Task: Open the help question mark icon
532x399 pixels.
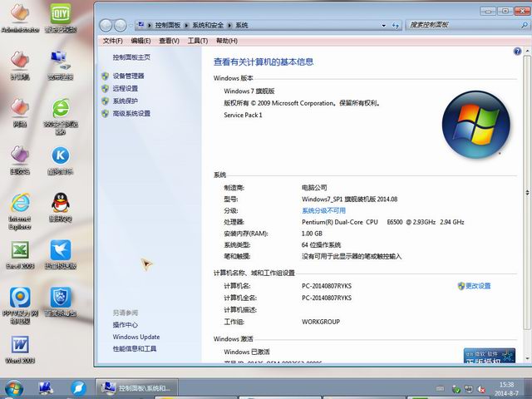Action: pyautogui.click(x=517, y=52)
